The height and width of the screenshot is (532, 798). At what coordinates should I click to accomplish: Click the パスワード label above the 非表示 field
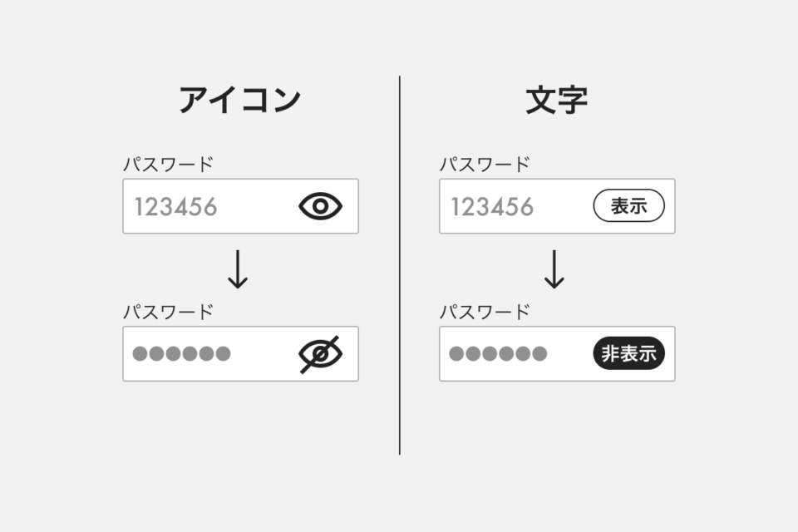pos(485,312)
